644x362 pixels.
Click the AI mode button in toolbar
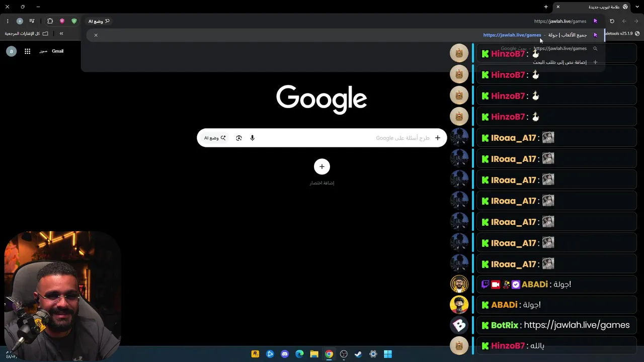click(99, 21)
